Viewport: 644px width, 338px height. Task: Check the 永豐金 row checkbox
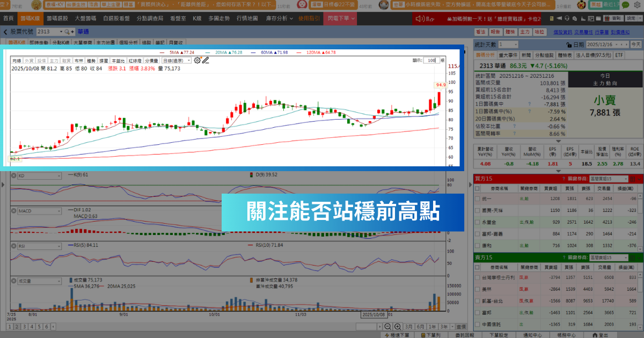478,222
